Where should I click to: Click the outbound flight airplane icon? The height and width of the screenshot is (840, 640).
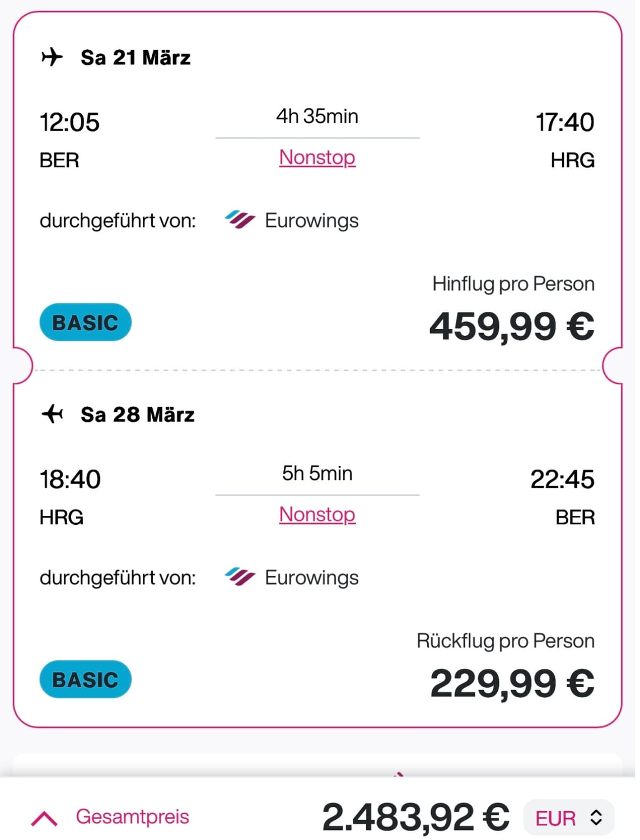coord(52,57)
